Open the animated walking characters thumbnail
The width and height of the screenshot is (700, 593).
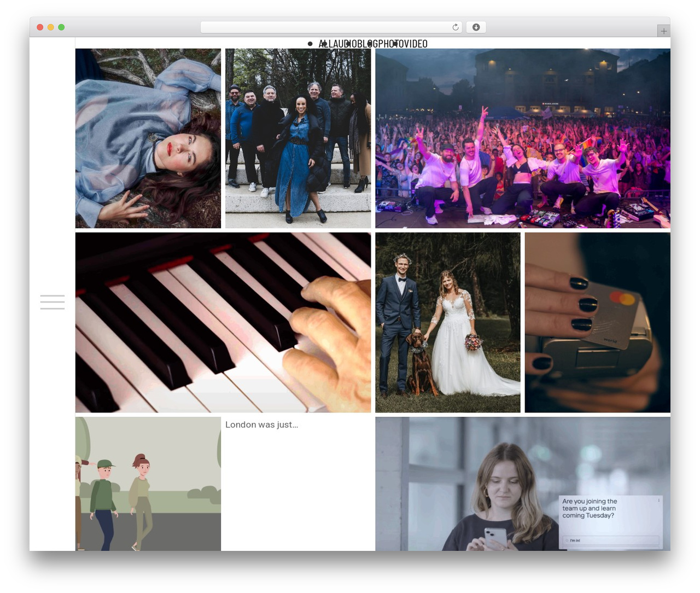click(148, 484)
